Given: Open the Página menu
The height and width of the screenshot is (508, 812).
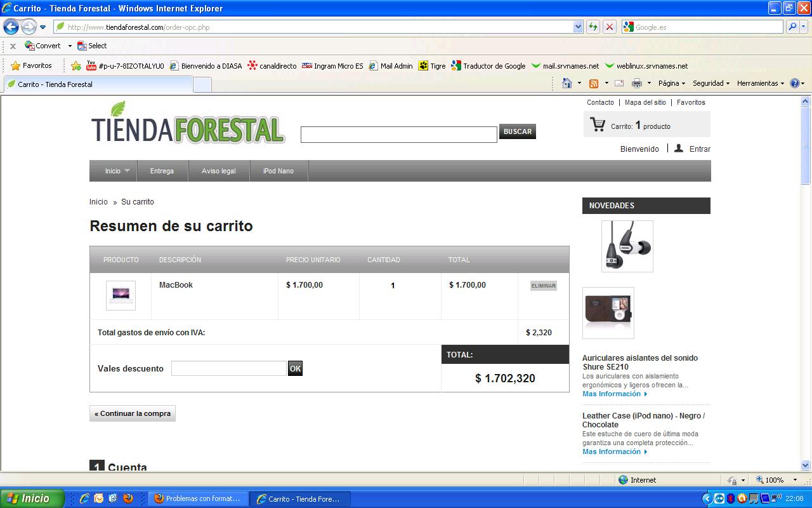Looking at the screenshot, I should (671, 83).
